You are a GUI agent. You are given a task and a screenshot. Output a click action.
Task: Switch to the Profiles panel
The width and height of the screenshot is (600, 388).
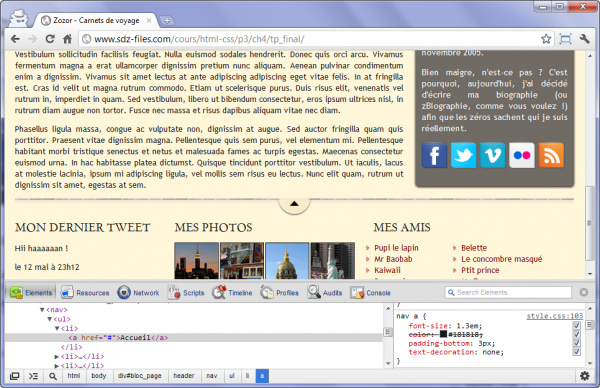[x=279, y=293]
